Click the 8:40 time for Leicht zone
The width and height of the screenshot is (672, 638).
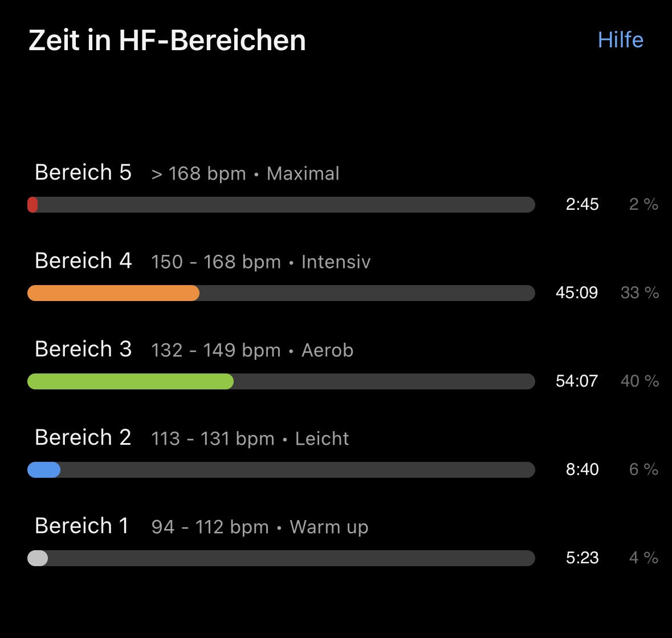582,469
